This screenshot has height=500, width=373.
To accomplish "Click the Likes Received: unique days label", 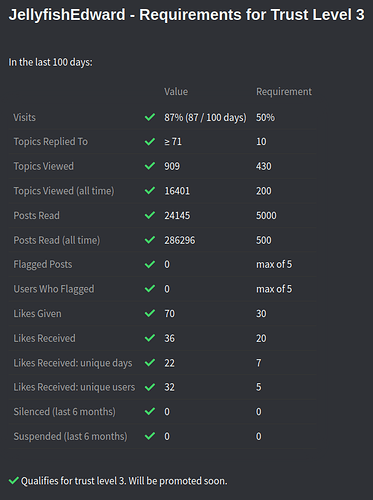I will pyautogui.click(x=73, y=363).
